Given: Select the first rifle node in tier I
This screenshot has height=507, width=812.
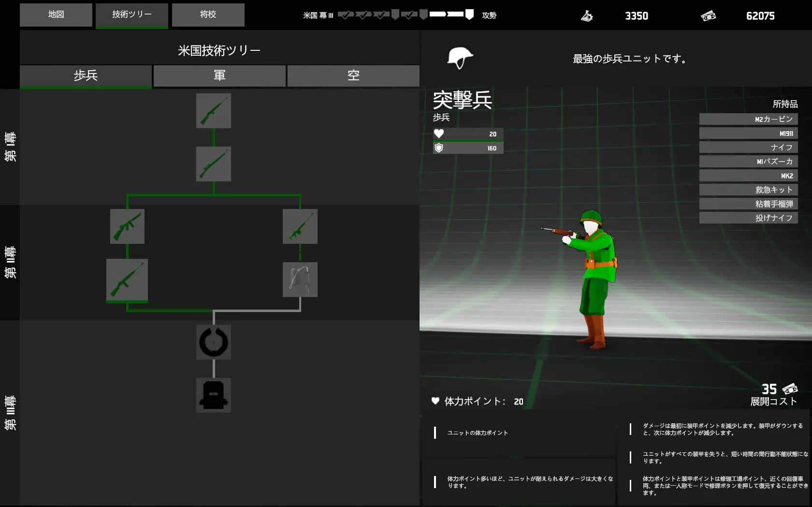Looking at the screenshot, I should pos(214,111).
